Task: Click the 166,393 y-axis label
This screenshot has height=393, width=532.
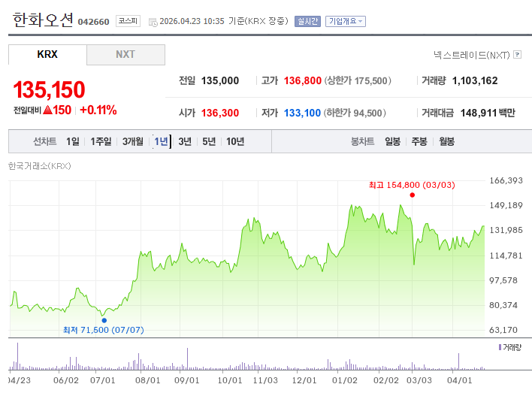Action: [x=506, y=180]
